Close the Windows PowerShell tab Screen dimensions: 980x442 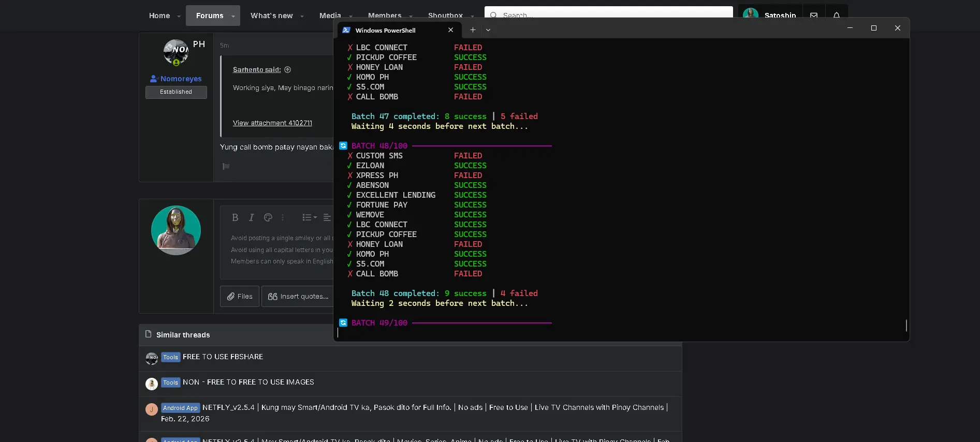(x=450, y=30)
